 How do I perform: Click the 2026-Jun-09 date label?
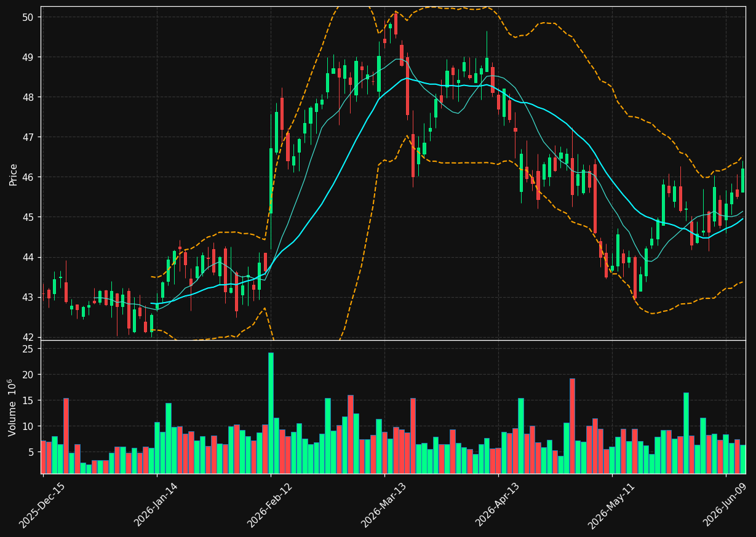725,504
